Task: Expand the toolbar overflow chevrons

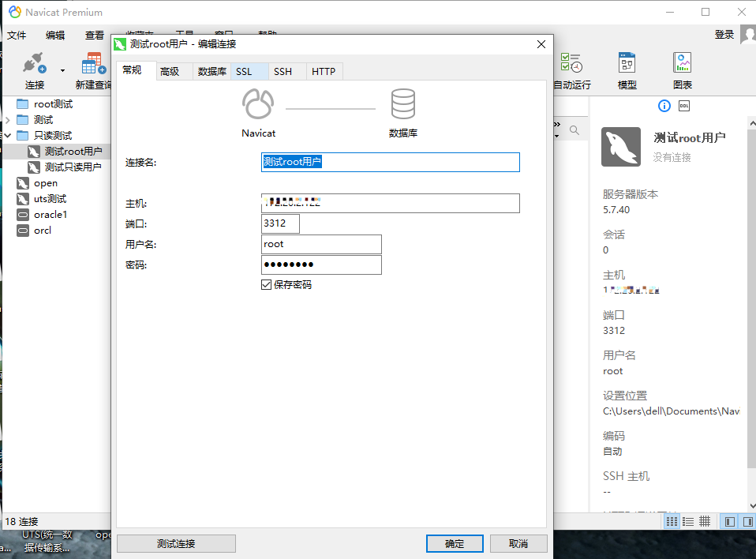Action: 557,125
